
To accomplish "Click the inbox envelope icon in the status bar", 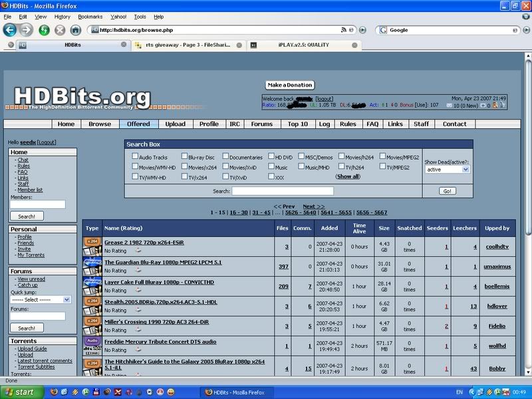I will [x=450, y=106].
